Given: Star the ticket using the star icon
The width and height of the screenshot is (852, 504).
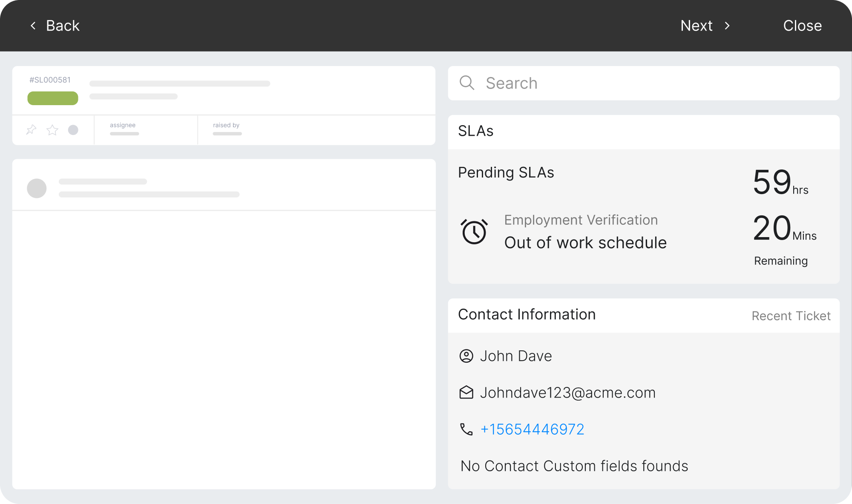Looking at the screenshot, I should click(52, 130).
